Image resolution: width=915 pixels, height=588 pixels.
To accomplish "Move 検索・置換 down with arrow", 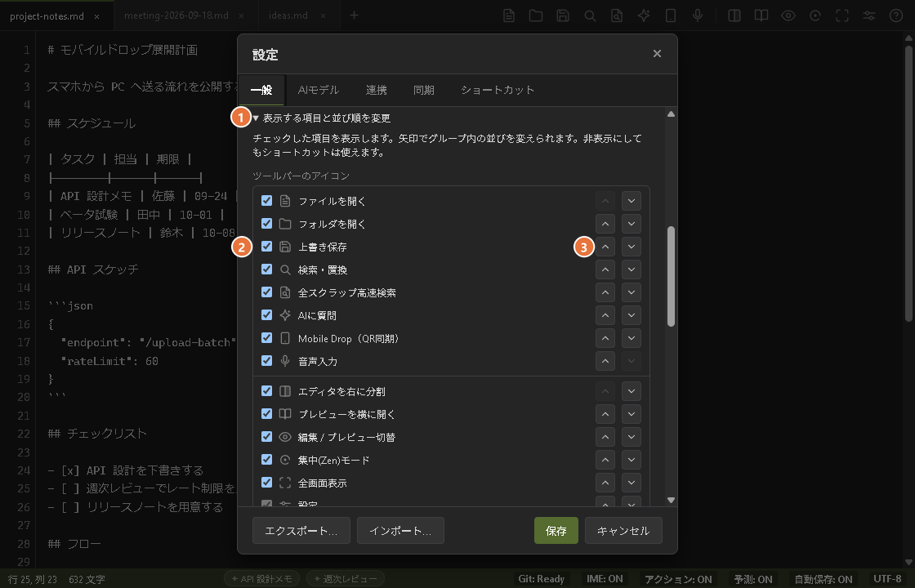I will point(632,269).
